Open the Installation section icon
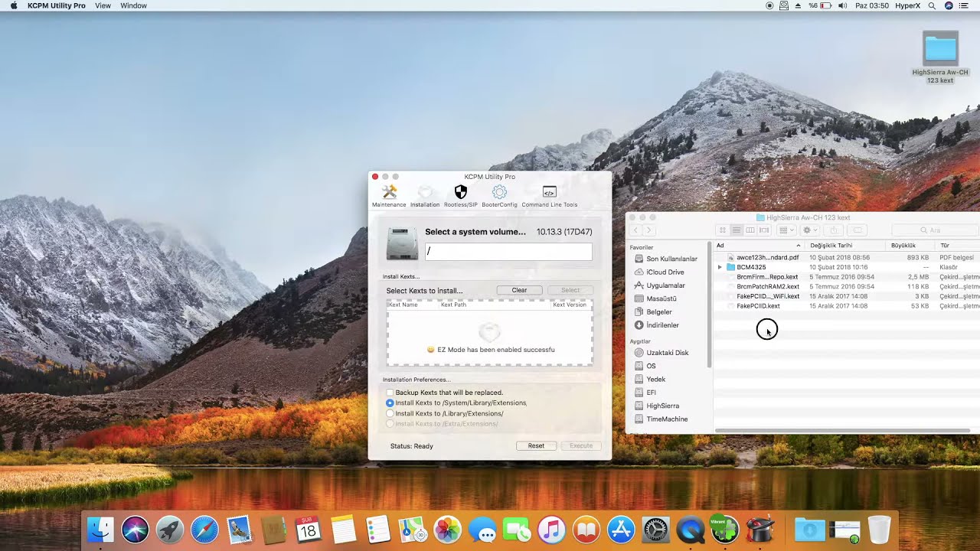The height and width of the screenshot is (551, 980). pos(425,196)
